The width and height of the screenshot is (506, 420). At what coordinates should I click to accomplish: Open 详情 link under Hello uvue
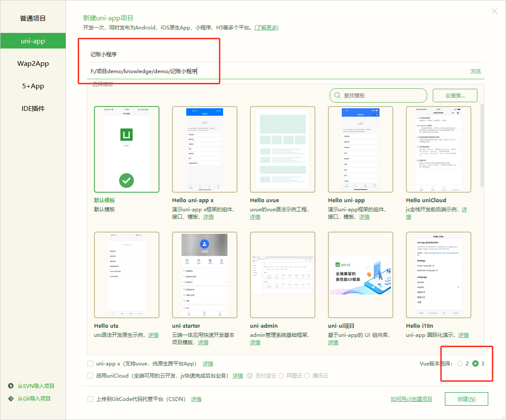(x=255, y=217)
